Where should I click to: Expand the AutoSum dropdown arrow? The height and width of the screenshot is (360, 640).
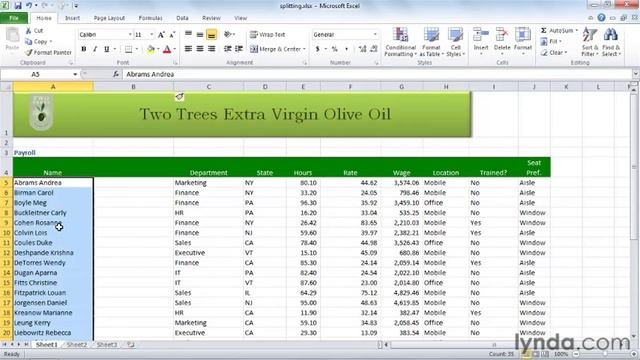577,31
